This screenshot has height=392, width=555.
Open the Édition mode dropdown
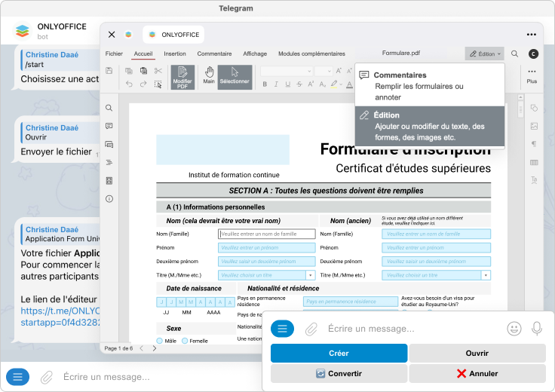(x=485, y=54)
